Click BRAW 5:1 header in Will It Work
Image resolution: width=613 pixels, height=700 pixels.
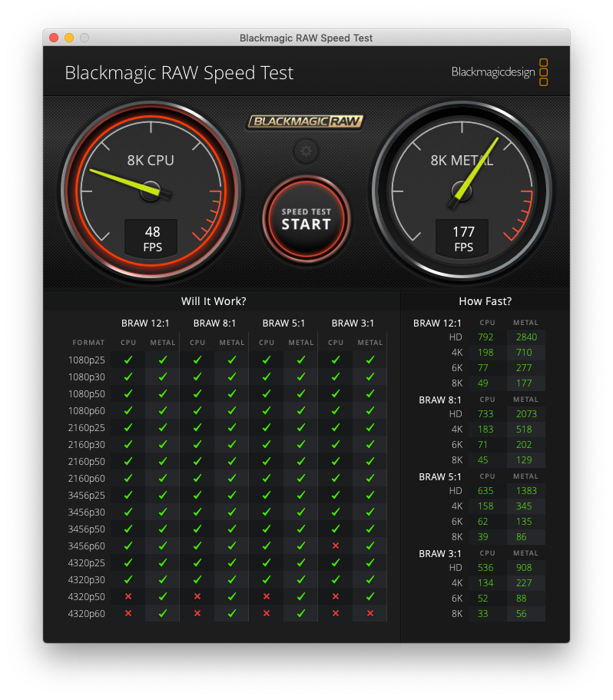283,323
